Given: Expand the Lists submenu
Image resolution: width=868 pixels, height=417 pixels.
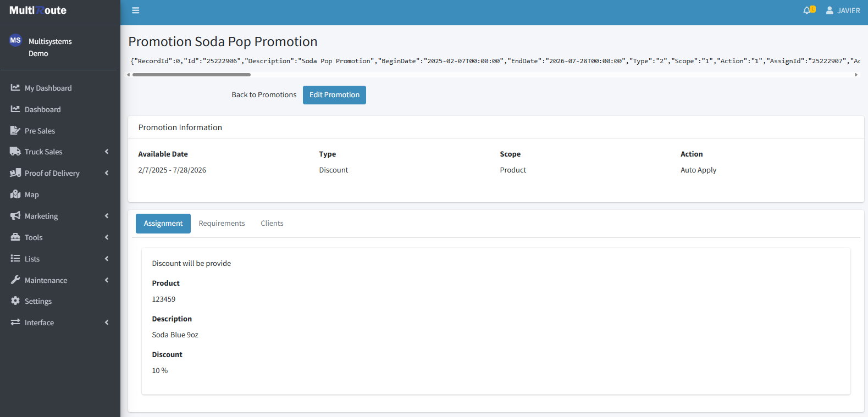Looking at the screenshot, I should [107, 259].
